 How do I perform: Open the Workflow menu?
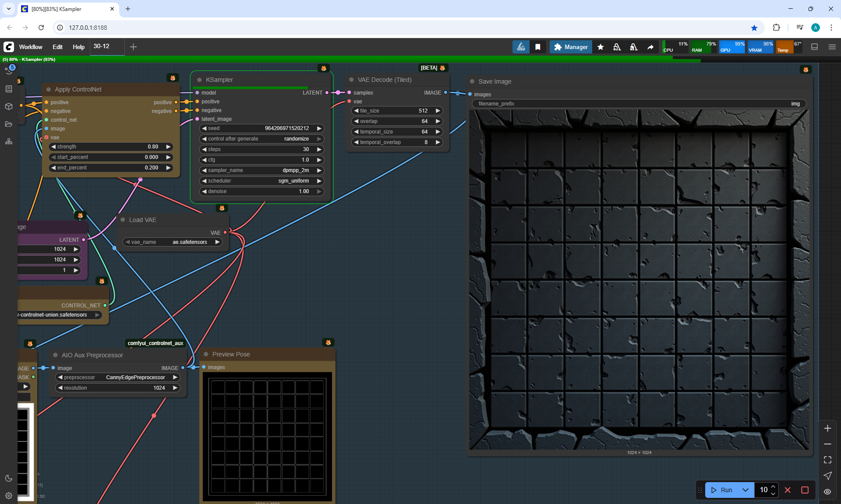coord(31,47)
